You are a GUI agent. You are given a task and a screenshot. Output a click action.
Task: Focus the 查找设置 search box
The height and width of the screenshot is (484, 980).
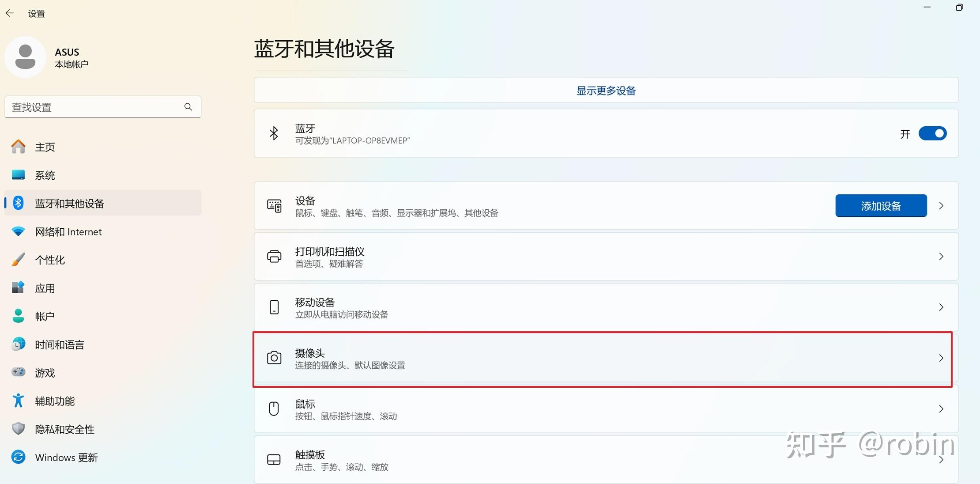(x=103, y=107)
